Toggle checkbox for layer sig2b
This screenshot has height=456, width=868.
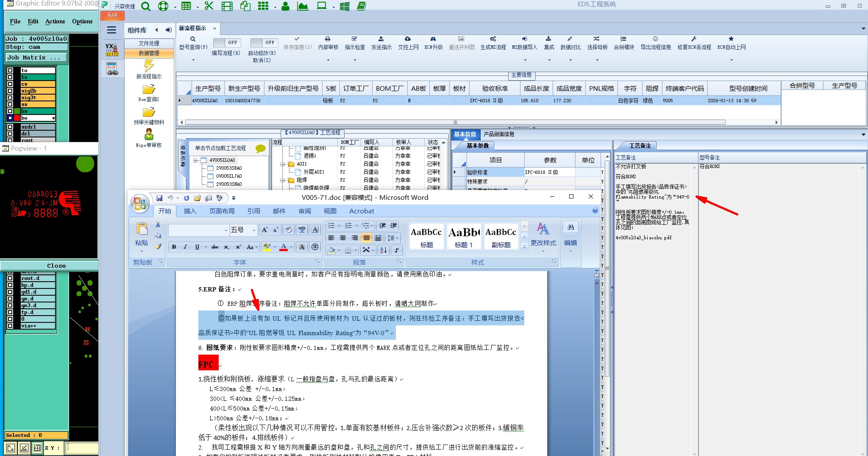(10, 91)
